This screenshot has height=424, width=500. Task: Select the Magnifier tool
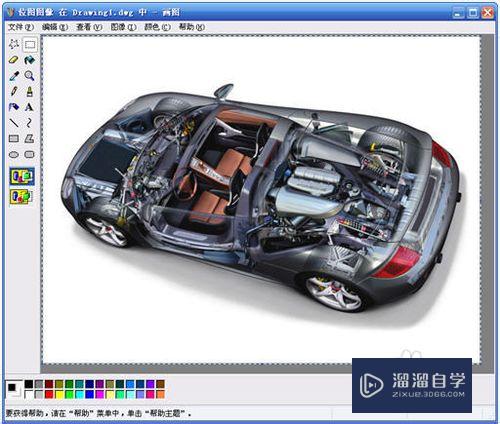(x=29, y=76)
